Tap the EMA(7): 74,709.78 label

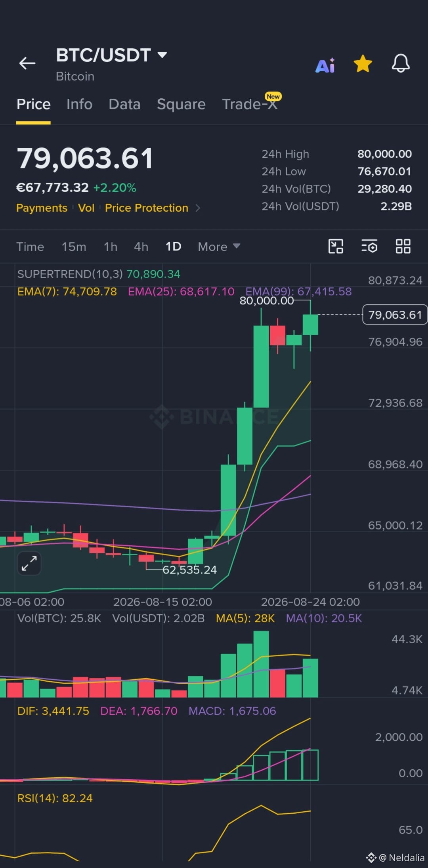67,292
